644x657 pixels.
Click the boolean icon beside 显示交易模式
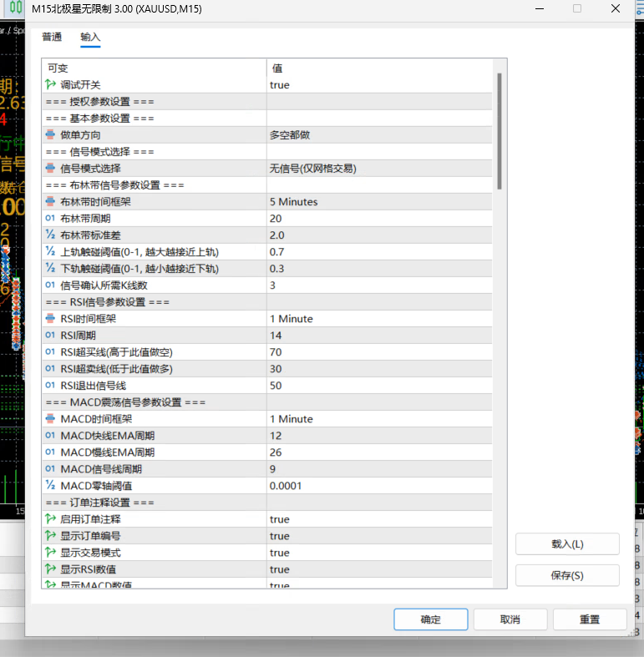tap(50, 553)
